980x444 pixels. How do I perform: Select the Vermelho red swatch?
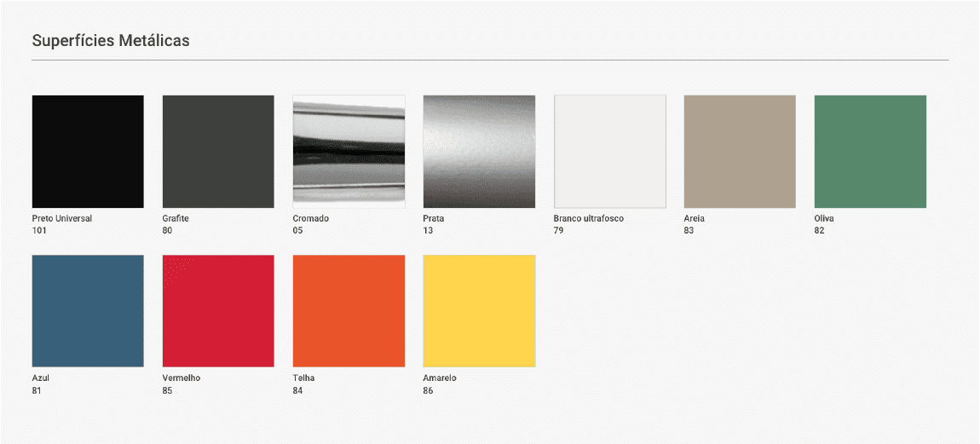click(x=218, y=311)
